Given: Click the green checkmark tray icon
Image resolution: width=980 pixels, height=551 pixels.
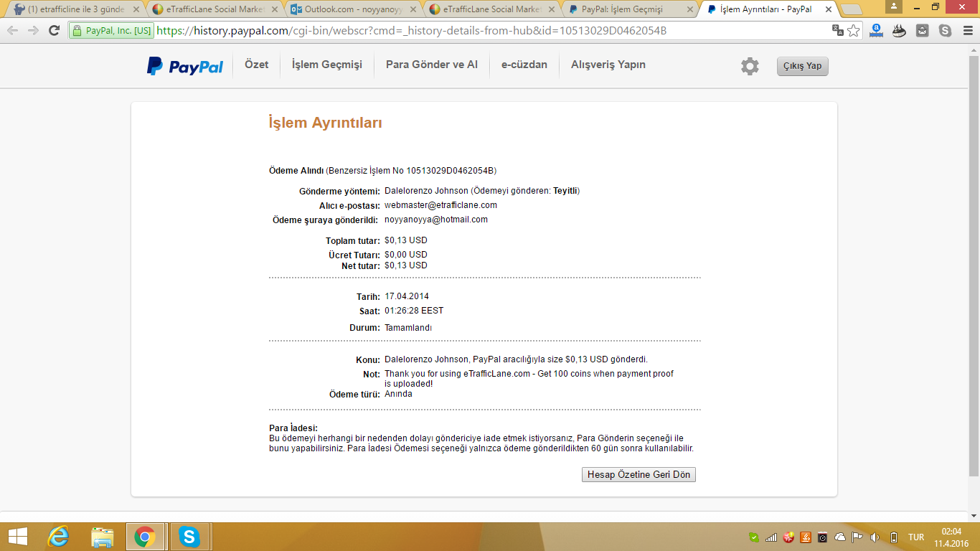Looking at the screenshot, I should tap(753, 537).
